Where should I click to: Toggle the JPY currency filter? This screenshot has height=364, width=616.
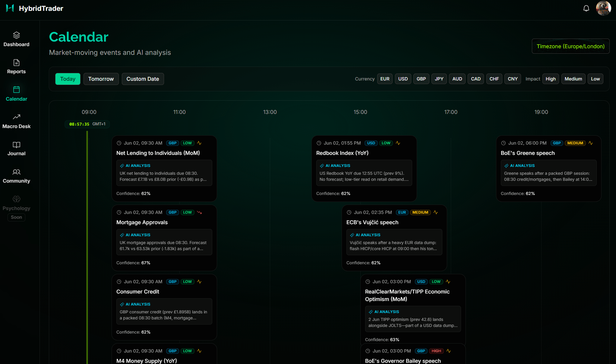click(x=439, y=79)
